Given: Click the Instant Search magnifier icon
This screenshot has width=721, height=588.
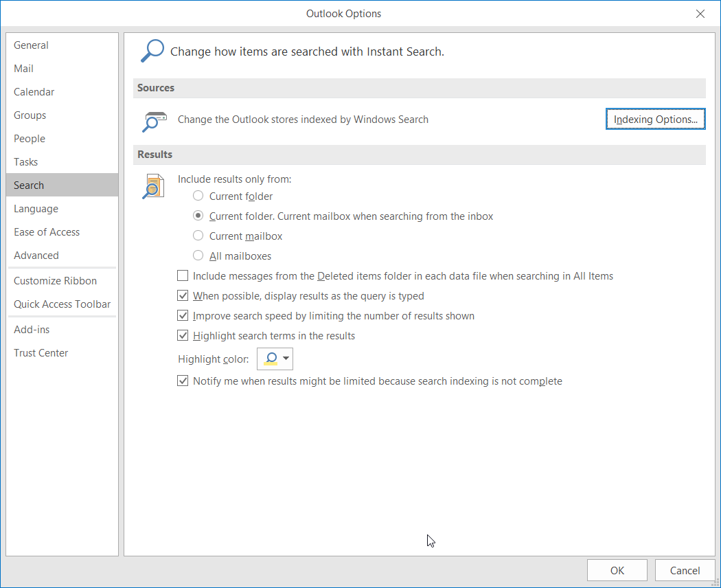Looking at the screenshot, I should (x=152, y=51).
